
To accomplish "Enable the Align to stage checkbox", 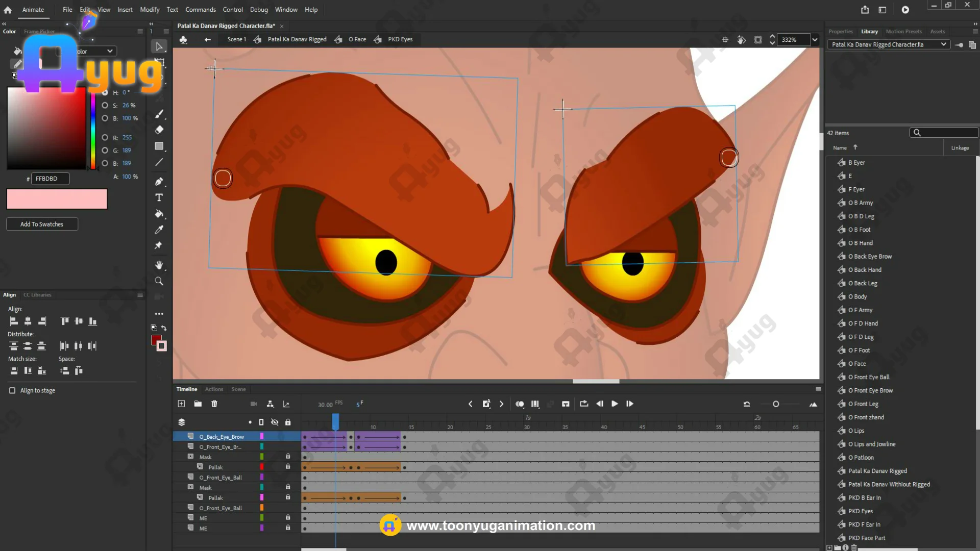I will point(12,390).
